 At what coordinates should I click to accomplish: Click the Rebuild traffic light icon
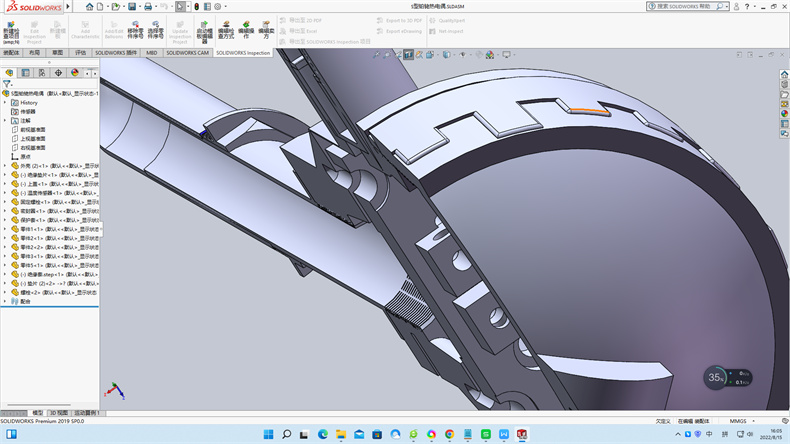[197, 6]
